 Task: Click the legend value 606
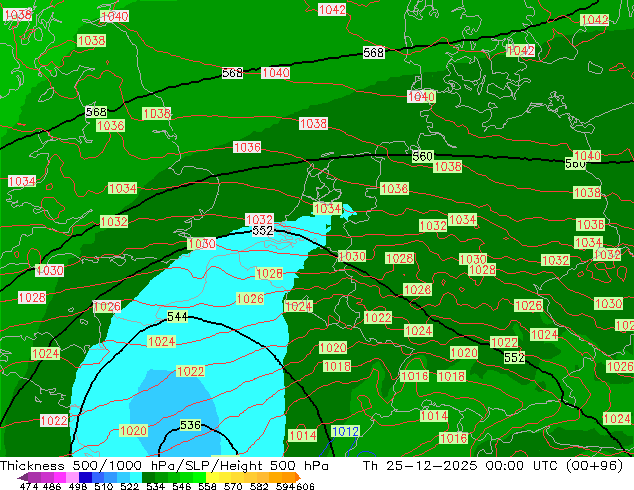click(x=305, y=486)
